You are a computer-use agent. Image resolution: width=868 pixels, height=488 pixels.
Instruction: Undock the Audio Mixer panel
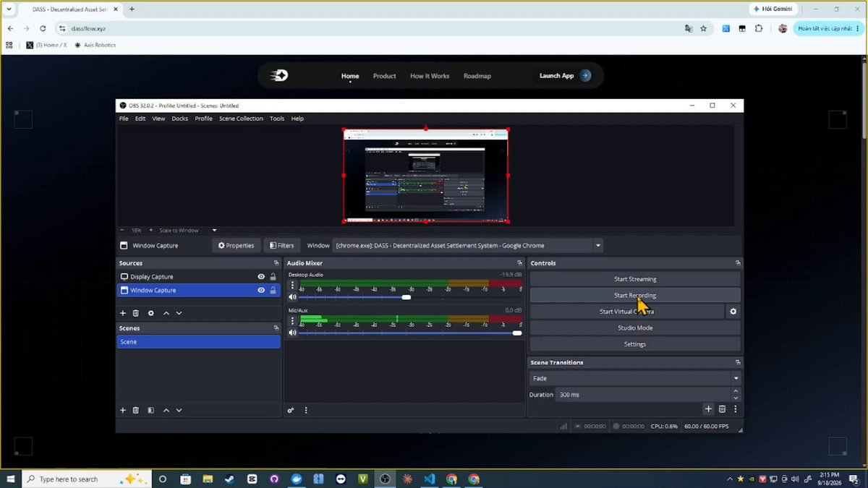pyautogui.click(x=519, y=263)
